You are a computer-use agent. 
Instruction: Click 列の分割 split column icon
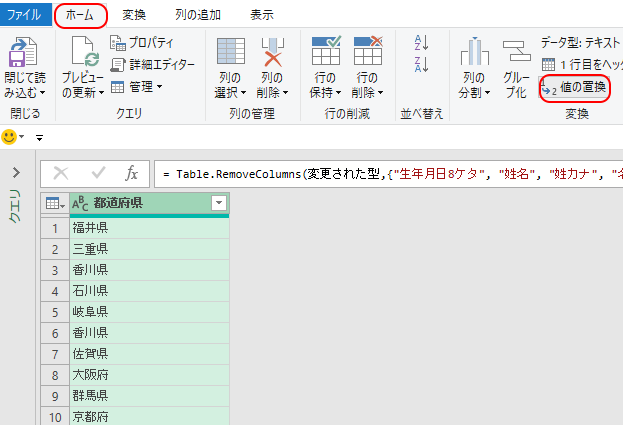point(474,52)
